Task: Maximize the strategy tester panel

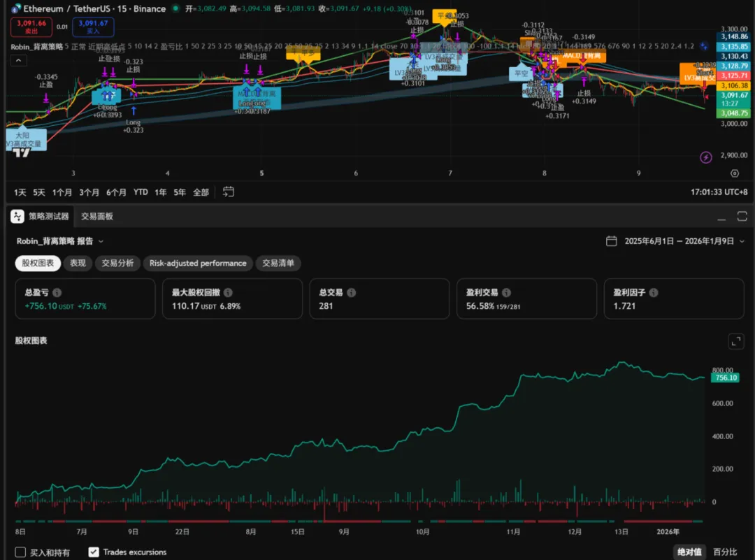Action: click(742, 217)
